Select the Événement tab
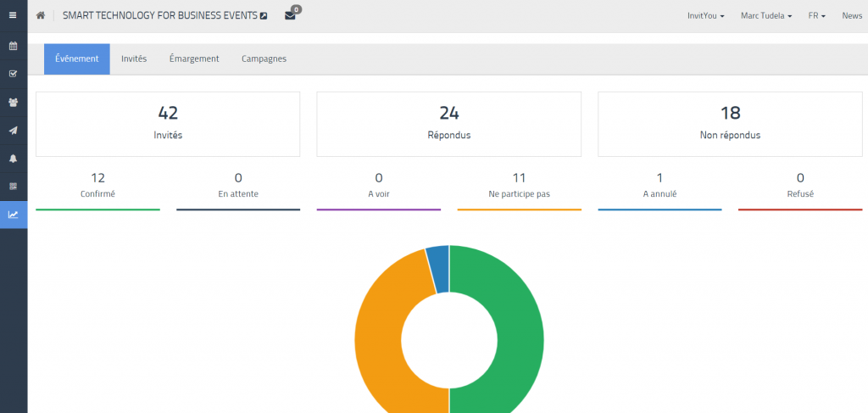The width and height of the screenshot is (868, 413). pyautogui.click(x=77, y=59)
